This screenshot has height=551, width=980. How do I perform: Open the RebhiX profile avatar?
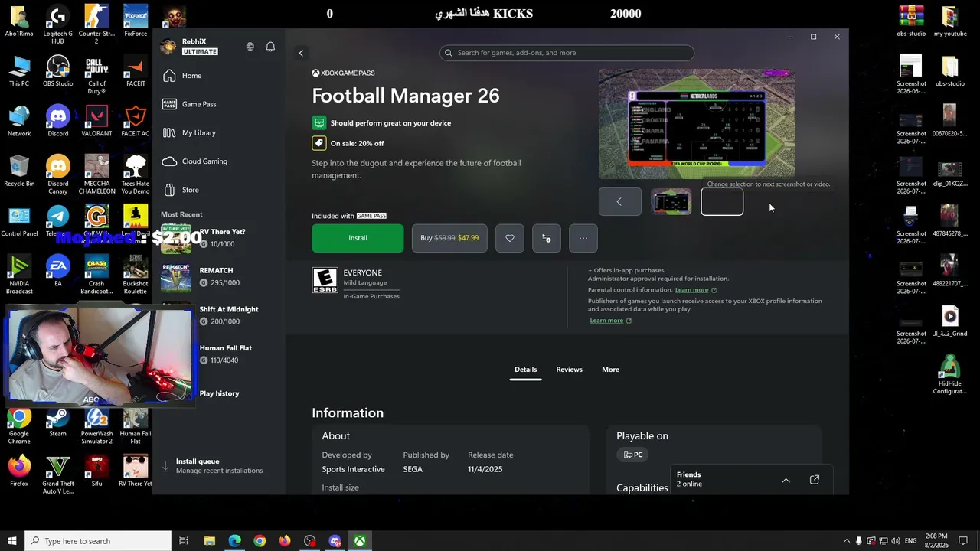[168, 47]
